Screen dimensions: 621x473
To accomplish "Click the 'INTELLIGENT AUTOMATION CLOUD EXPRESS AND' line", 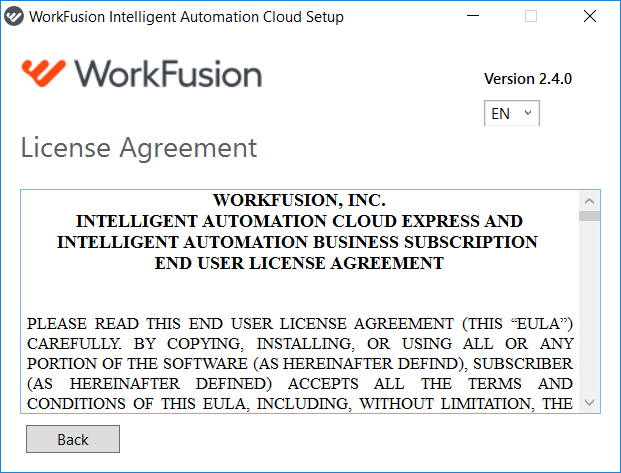I will [299, 221].
